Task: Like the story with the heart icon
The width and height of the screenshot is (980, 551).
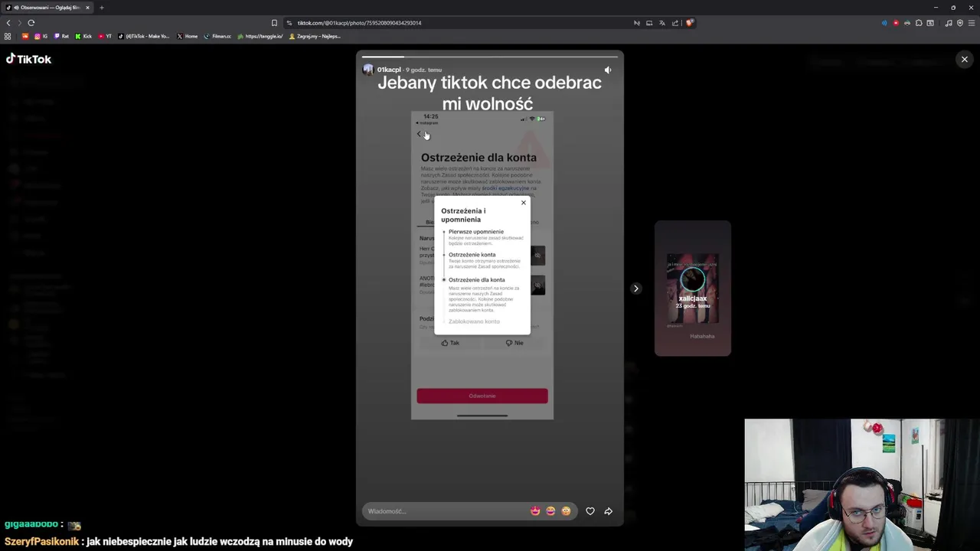Action: click(590, 511)
